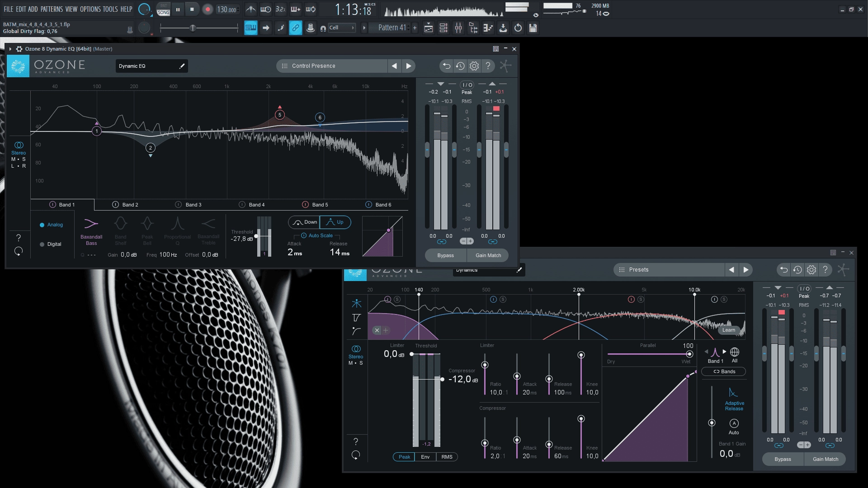Screen dimensions: 868x488
Task: Choose the Baxandall Bass filter shape
Action: (91, 232)
